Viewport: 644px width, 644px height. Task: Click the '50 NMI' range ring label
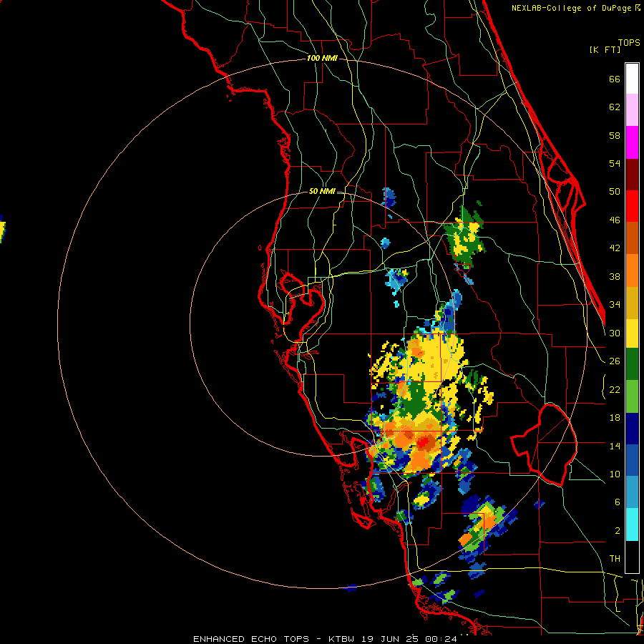point(322,191)
